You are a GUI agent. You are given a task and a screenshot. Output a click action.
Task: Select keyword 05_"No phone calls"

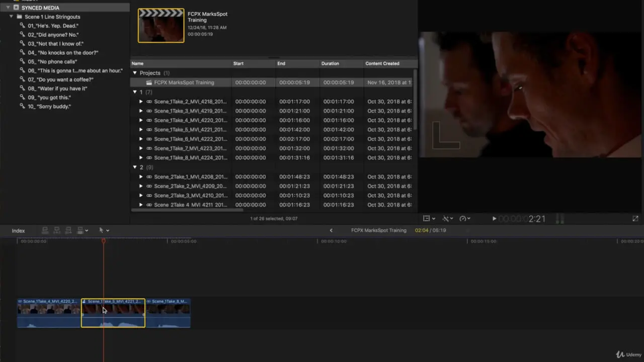(52, 62)
